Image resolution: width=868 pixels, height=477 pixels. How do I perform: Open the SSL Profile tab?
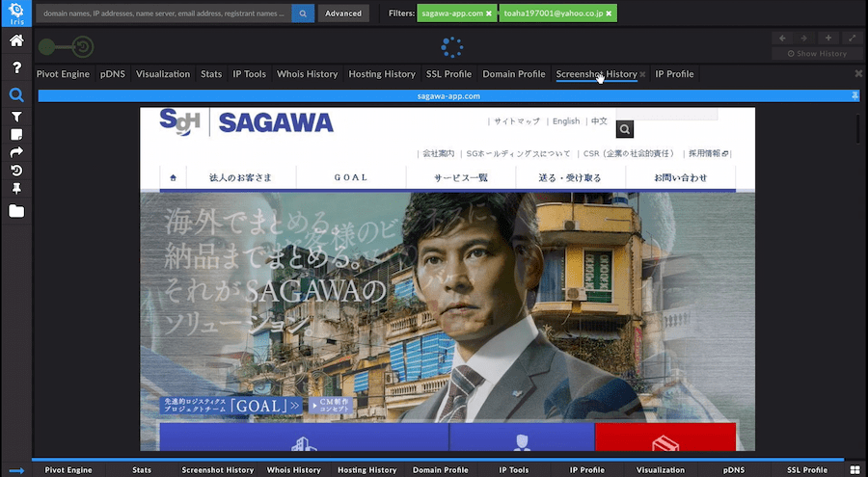pos(448,74)
